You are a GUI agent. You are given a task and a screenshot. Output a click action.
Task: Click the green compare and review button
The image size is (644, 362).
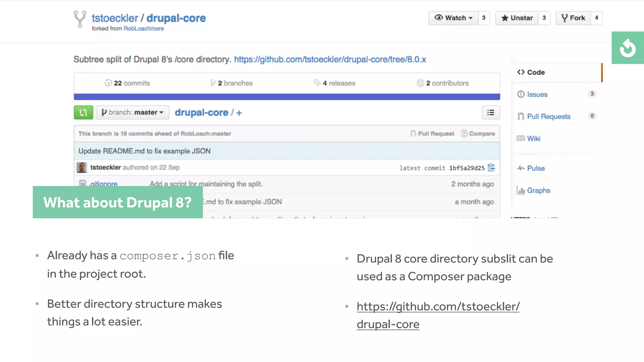pos(83,112)
